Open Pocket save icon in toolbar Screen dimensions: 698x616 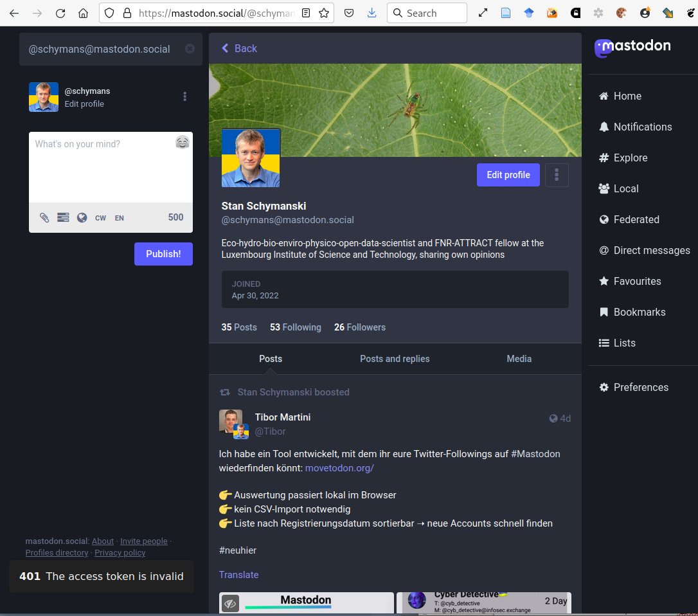point(349,14)
